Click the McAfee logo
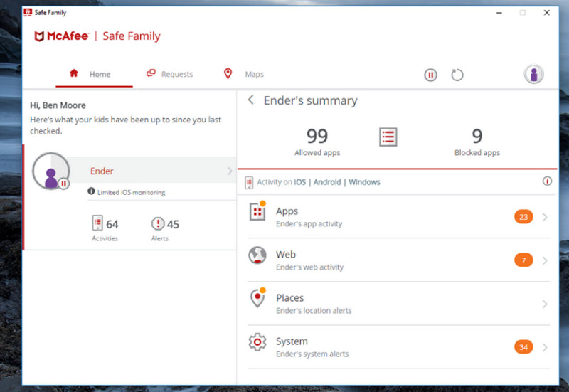Viewport: 569px width, 392px height. pyautogui.click(x=61, y=36)
